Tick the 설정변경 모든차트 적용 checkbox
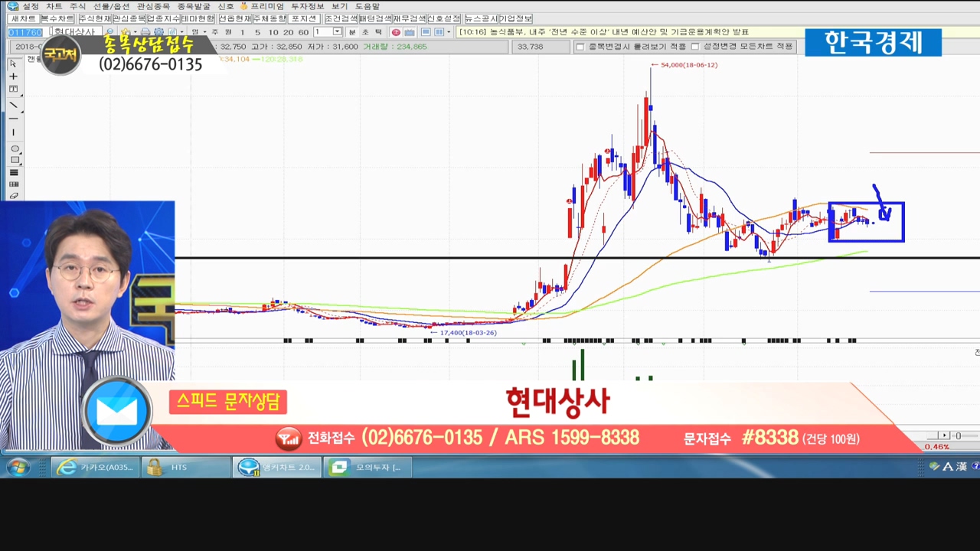This screenshot has height=551, width=980. coord(695,47)
